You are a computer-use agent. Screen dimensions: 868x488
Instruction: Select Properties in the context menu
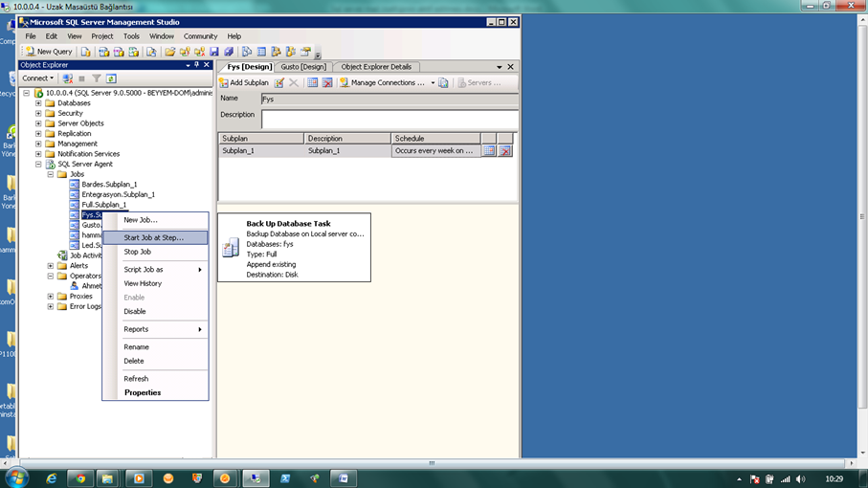[143, 393]
